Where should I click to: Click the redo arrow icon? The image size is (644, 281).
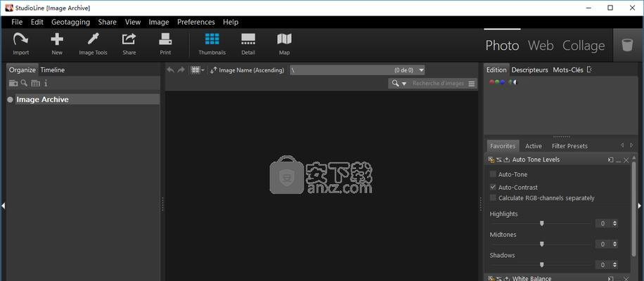(181, 70)
